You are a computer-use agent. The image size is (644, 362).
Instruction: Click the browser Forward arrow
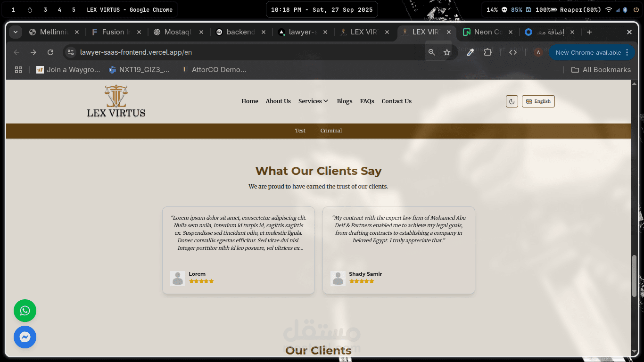[33, 52]
